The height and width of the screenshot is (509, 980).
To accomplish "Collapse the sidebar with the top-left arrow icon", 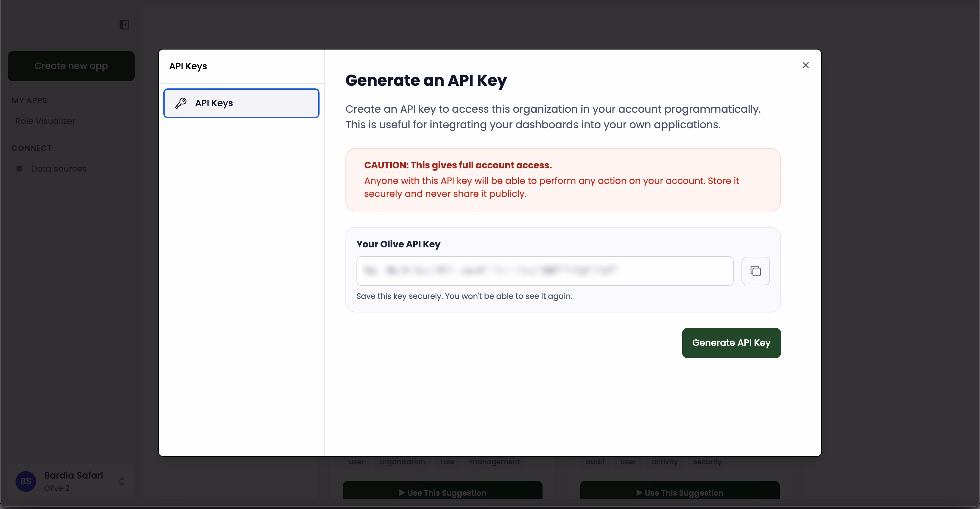I will tap(124, 24).
